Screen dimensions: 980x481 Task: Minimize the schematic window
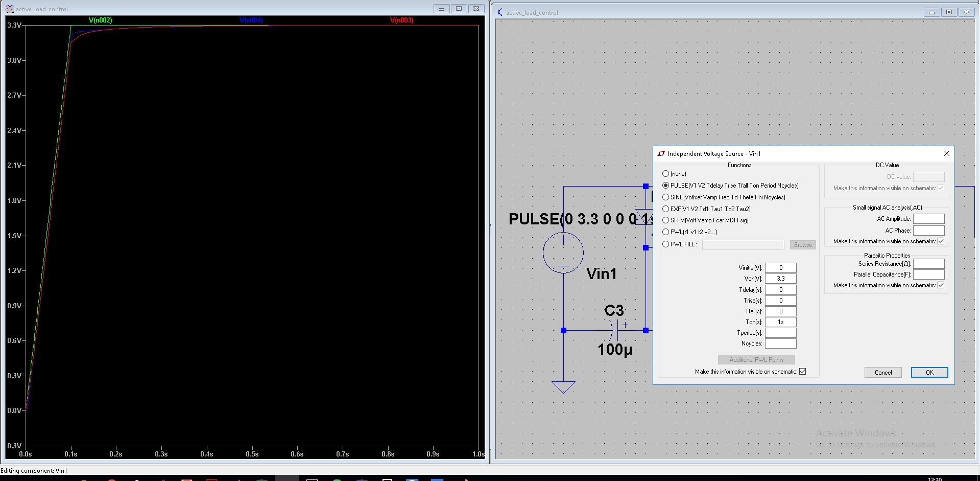point(931,12)
